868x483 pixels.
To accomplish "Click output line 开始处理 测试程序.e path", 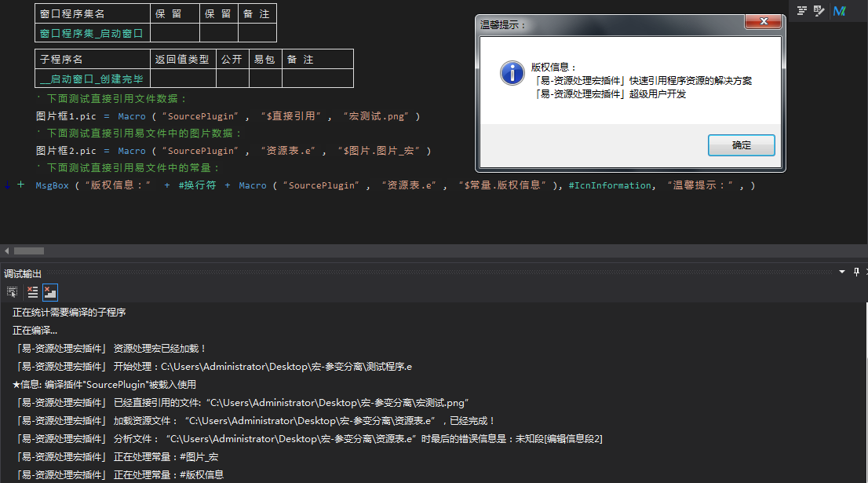I will [x=213, y=367].
